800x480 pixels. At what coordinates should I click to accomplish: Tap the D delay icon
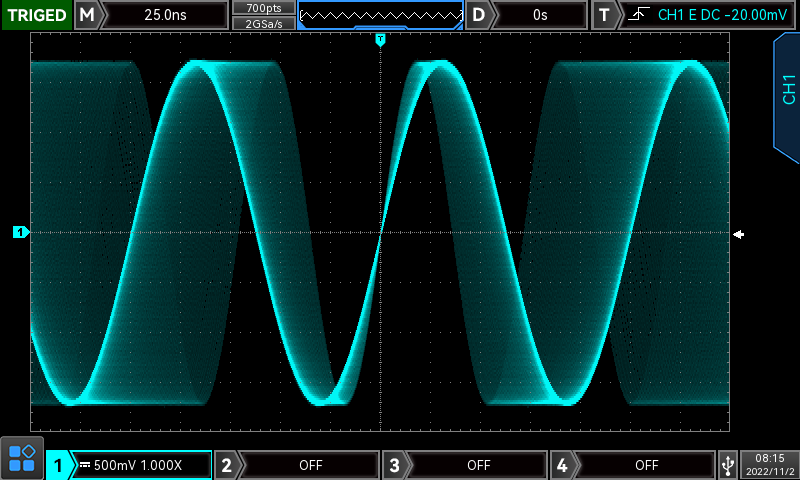[x=481, y=15]
